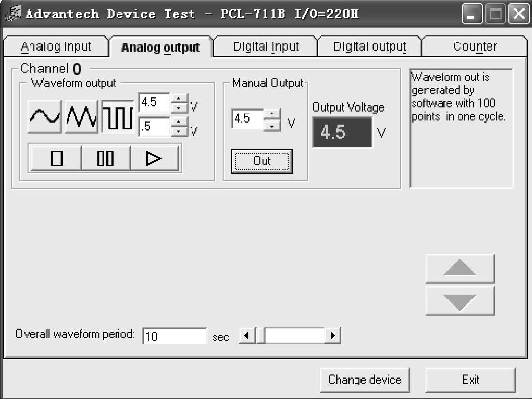This screenshot has height=399, width=532.
Task: Decrease the waveform low voltage .5 value
Action: 179,131
